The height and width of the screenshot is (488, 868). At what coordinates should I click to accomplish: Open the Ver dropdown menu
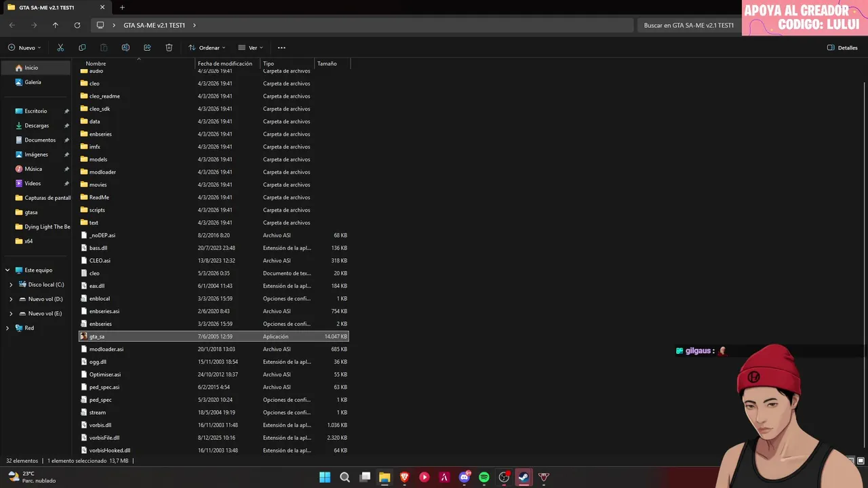coord(250,47)
